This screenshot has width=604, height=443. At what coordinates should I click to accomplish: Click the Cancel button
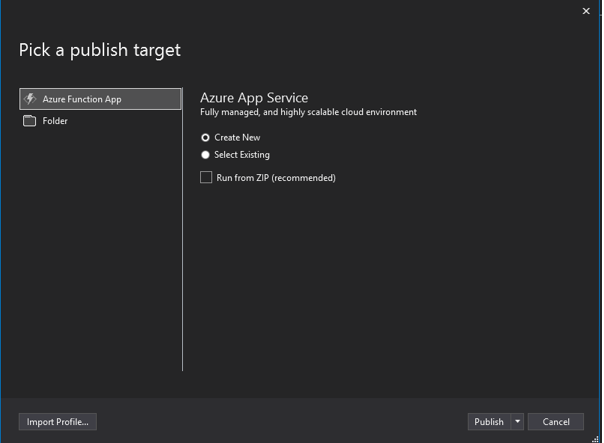pos(555,421)
